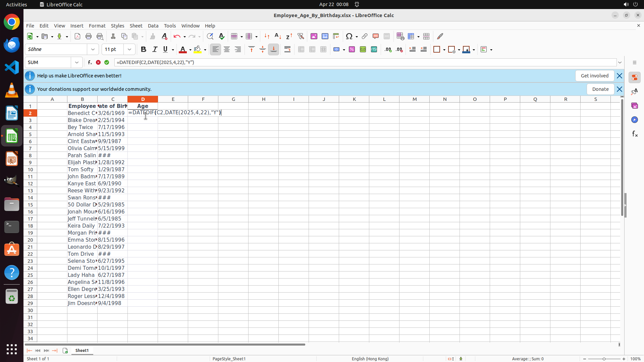Click the Insert Special Character omega icon

pyautogui.click(x=349, y=36)
